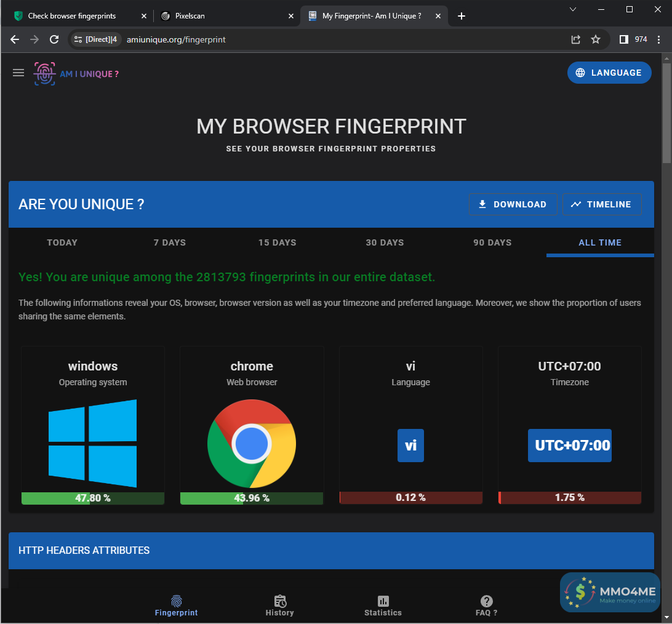Open the Chrome three-dot menu
This screenshot has width=672, height=624.
[x=658, y=39]
